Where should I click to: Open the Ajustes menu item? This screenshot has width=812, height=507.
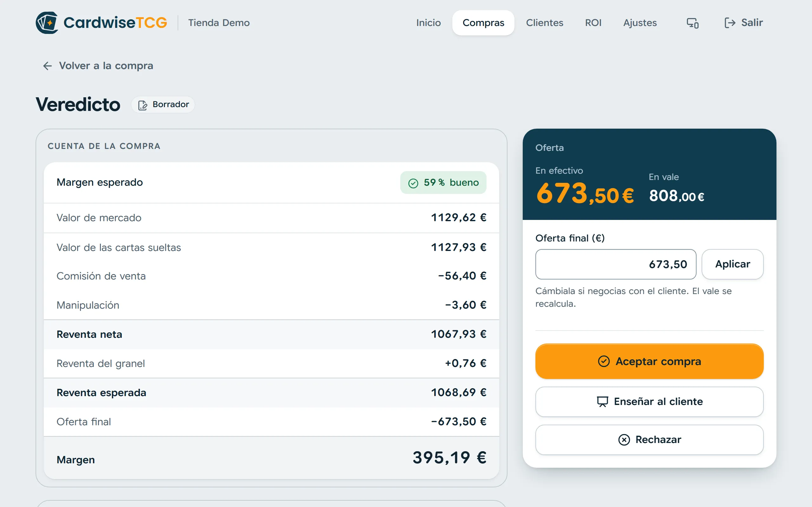[x=639, y=23]
